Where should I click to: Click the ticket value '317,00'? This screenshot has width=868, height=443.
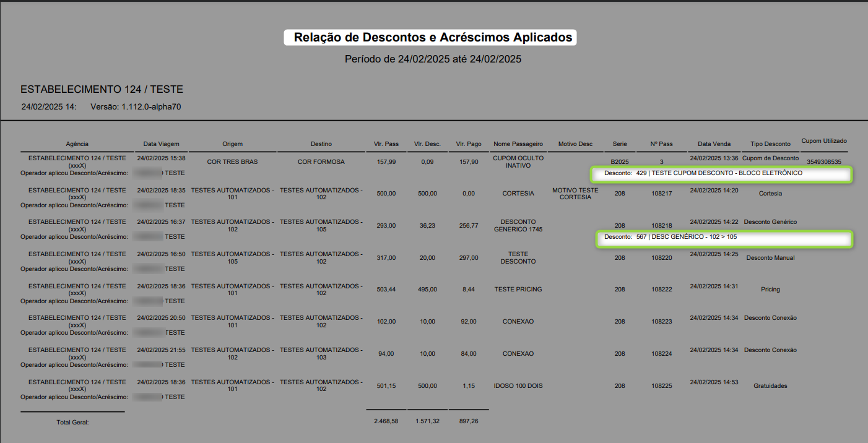coord(386,258)
